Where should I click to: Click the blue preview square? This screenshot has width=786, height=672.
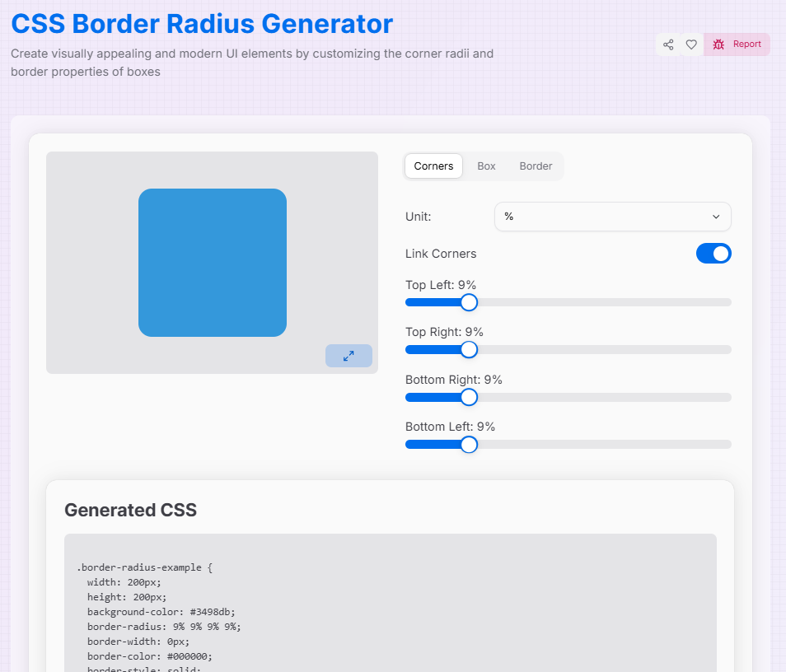[213, 262]
